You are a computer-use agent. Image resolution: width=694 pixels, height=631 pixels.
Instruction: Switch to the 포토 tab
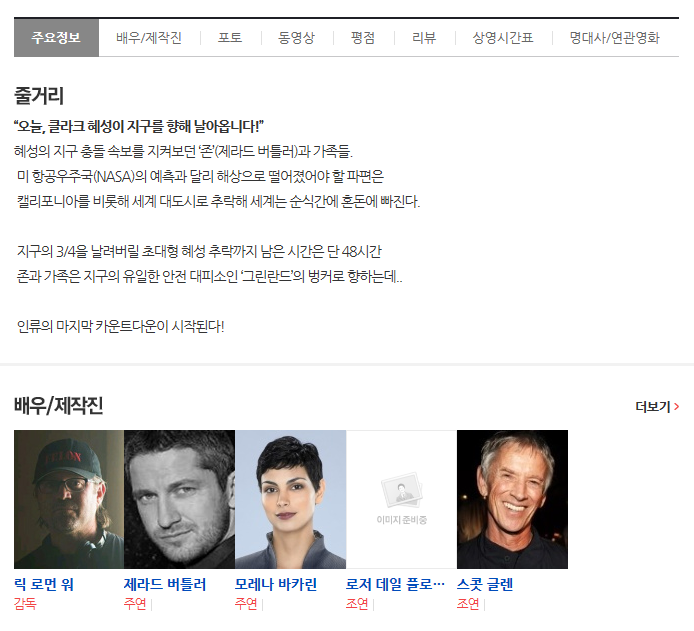(x=230, y=38)
